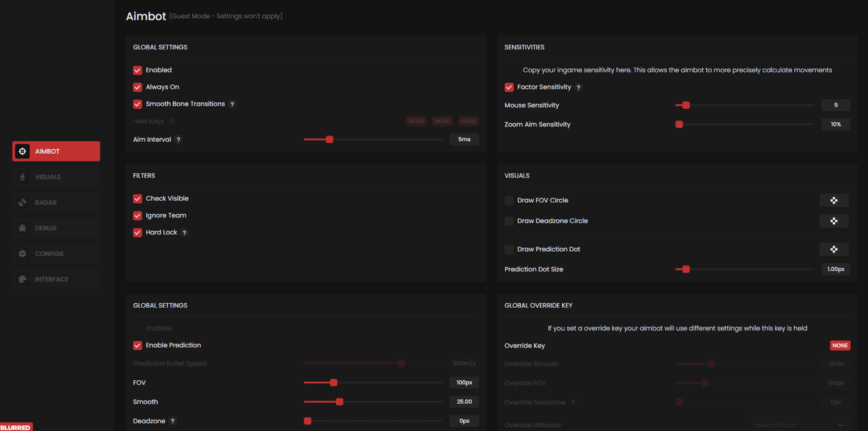This screenshot has height=431, width=868.
Task: Click the Override Key NONE button
Action: point(840,345)
